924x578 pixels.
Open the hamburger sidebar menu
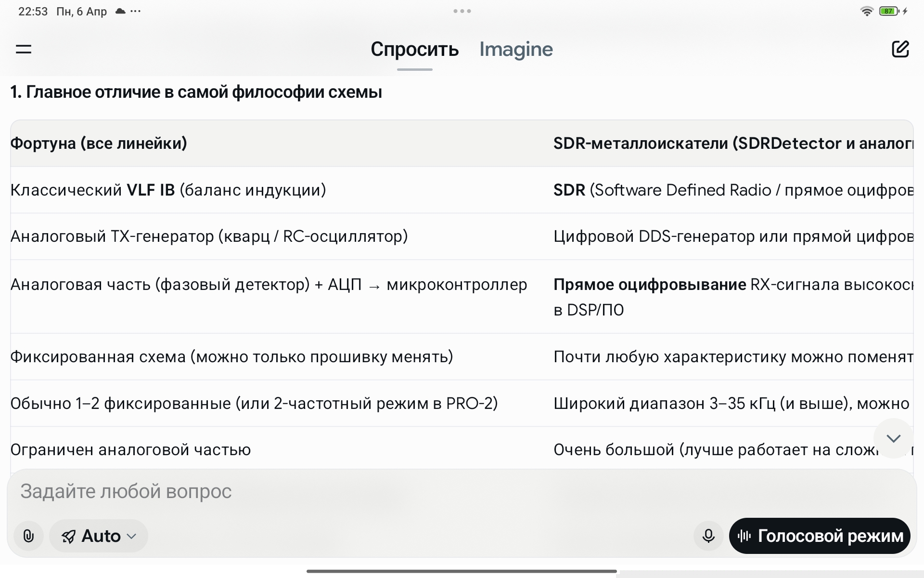coord(24,49)
